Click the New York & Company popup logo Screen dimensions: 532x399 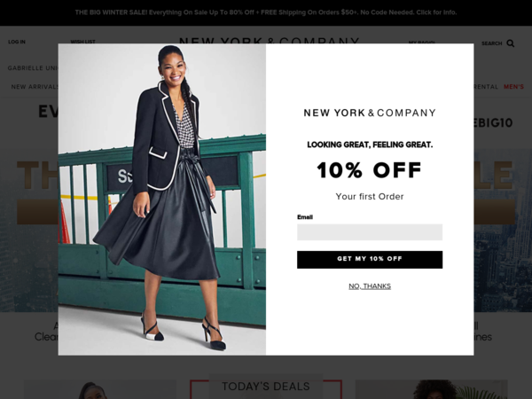tap(370, 113)
